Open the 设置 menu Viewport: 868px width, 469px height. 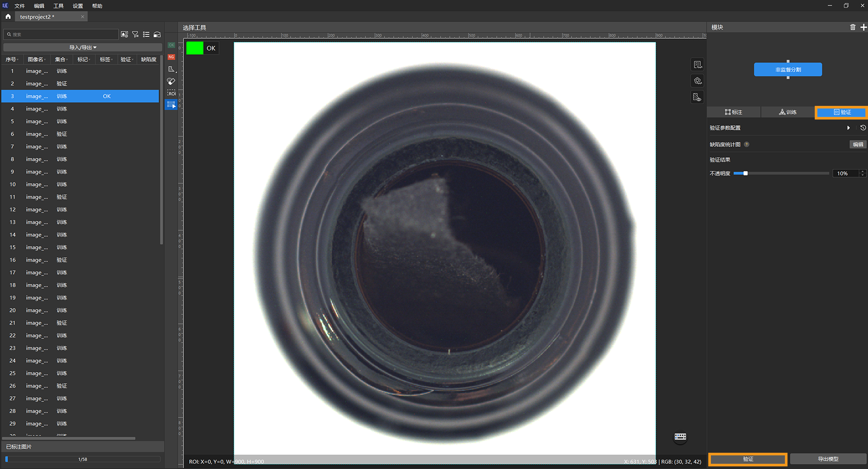(78, 6)
